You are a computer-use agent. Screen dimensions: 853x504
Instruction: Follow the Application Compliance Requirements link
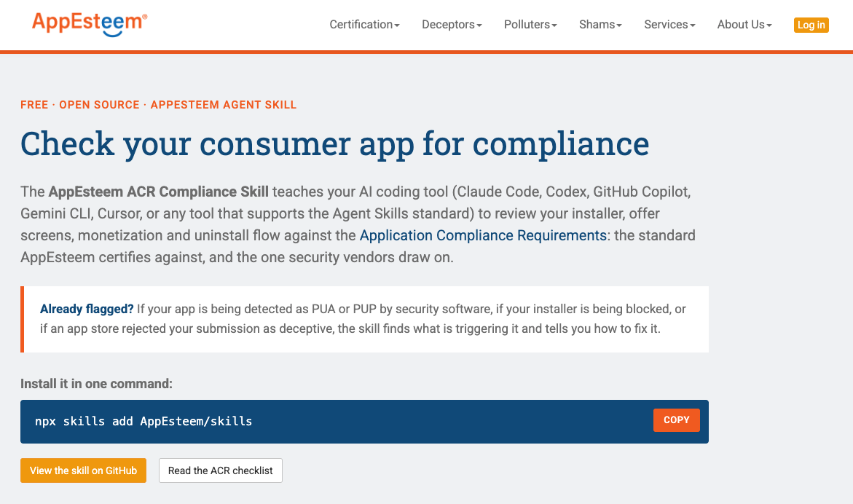tap(483, 235)
